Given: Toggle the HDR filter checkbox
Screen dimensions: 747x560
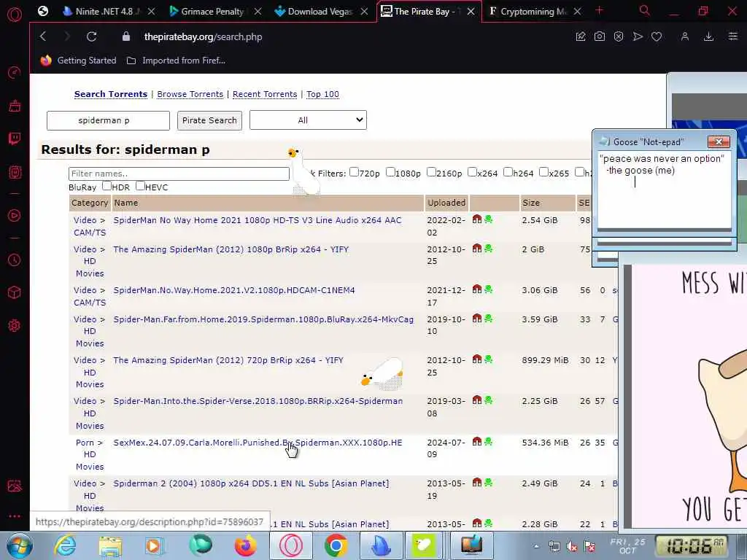Looking at the screenshot, I should (x=107, y=186).
